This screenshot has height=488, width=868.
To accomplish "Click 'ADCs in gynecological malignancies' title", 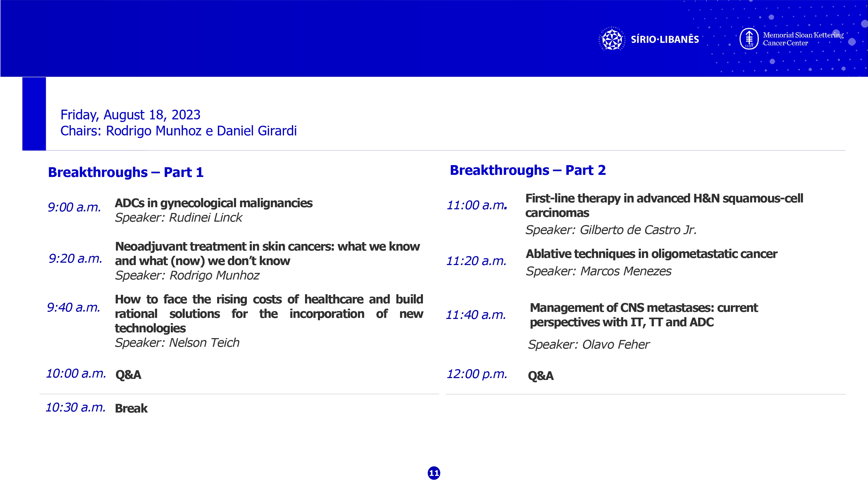I will 214,203.
